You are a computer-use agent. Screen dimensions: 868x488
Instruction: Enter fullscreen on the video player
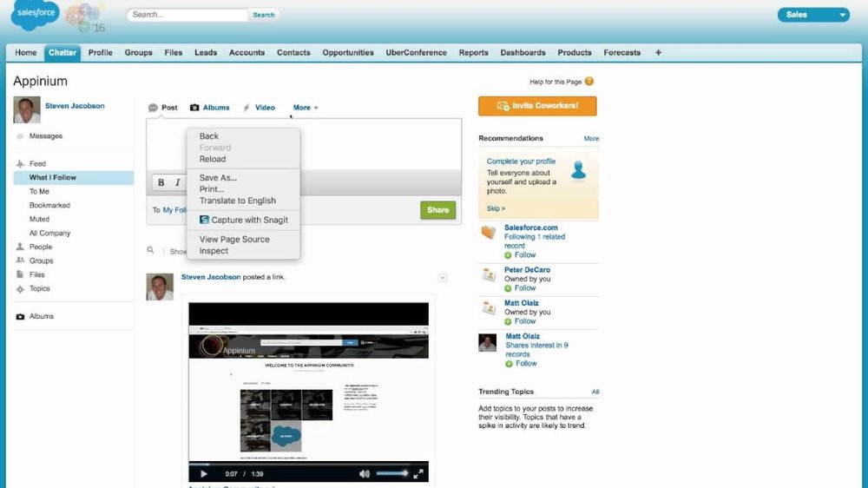(418, 473)
